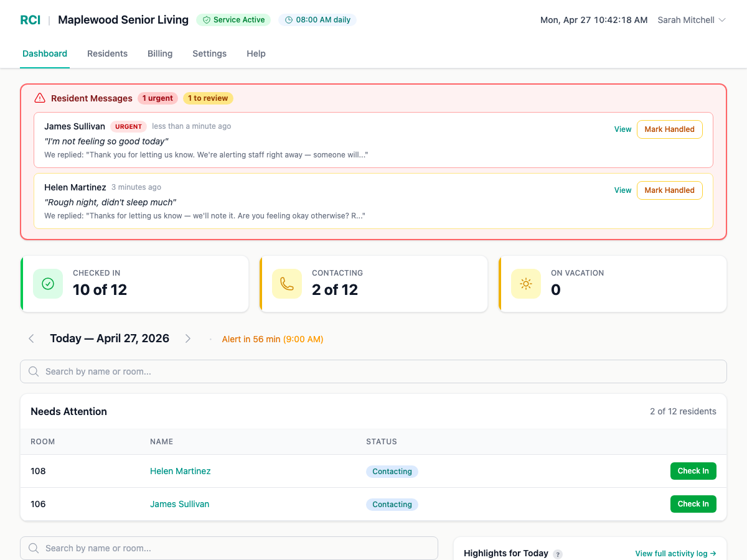Click room number 106
Image resolution: width=747 pixels, height=560 pixels.
(x=38, y=504)
